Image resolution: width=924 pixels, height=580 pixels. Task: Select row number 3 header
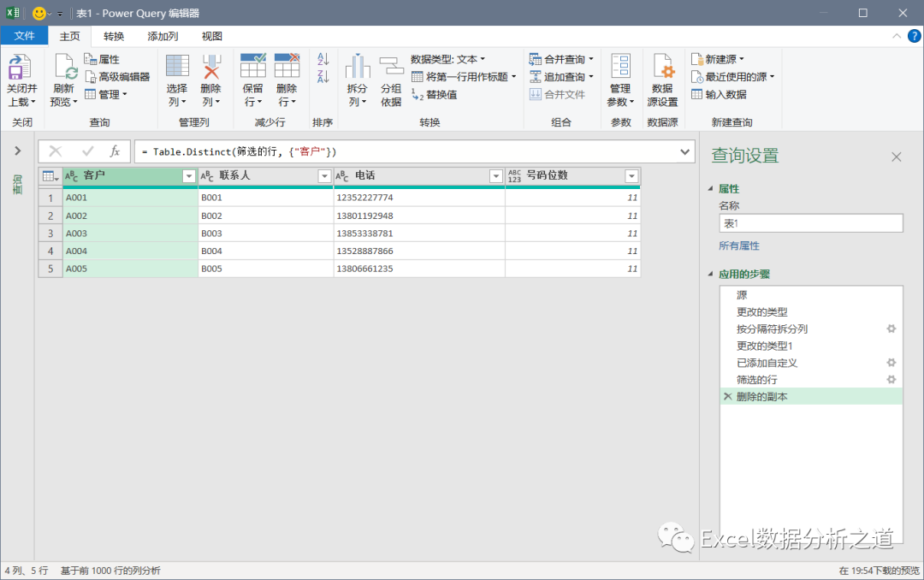click(x=50, y=234)
